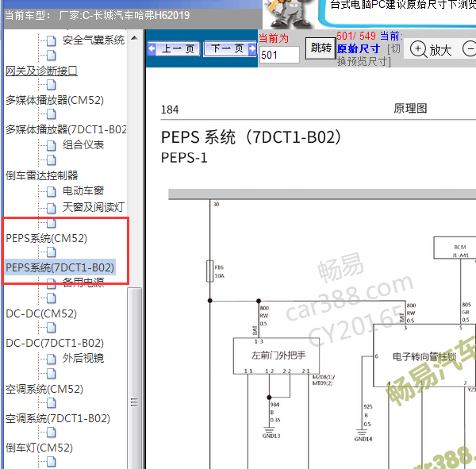Select PEPS系统(CM52) in the tree
The height and width of the screenshot is (469, 476).
pos(47,238)
